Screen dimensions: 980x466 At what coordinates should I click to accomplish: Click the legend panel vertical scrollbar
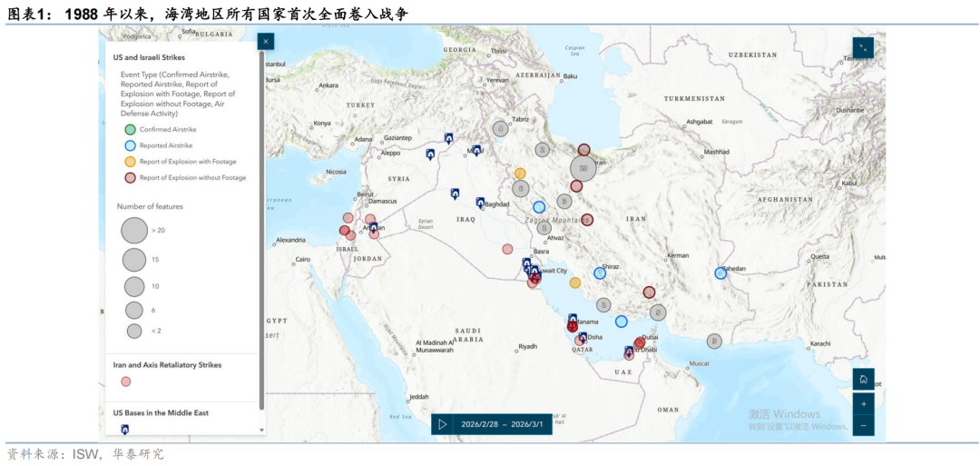(262, 227)
